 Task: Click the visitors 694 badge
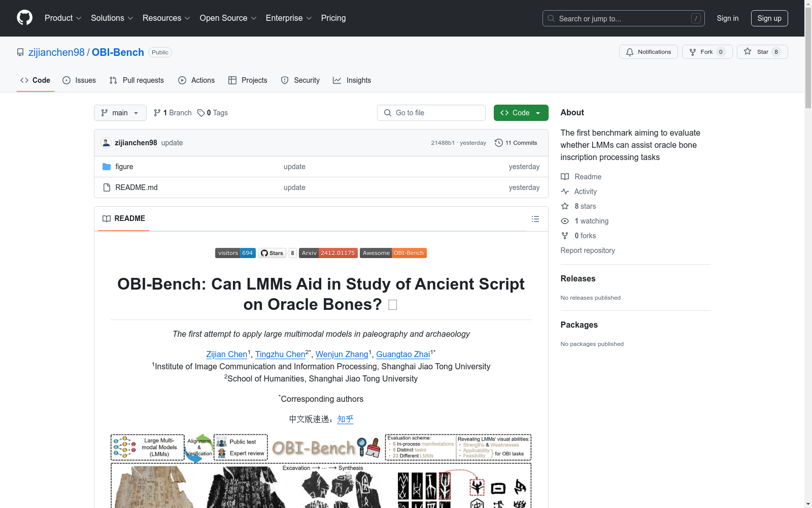pyautogui.click(x=235, y=253)
